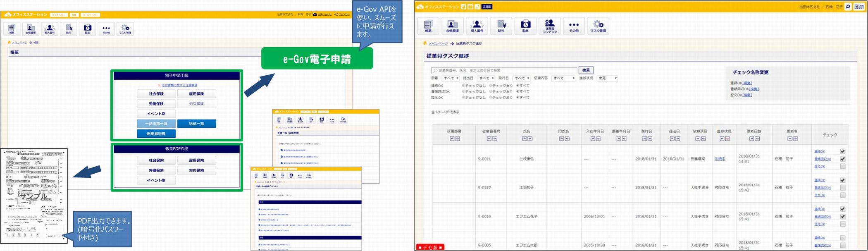Click 社会保険 under 帳票PDF作成
The height and width of the screenshot is (251, 868).
click(156, 160)
